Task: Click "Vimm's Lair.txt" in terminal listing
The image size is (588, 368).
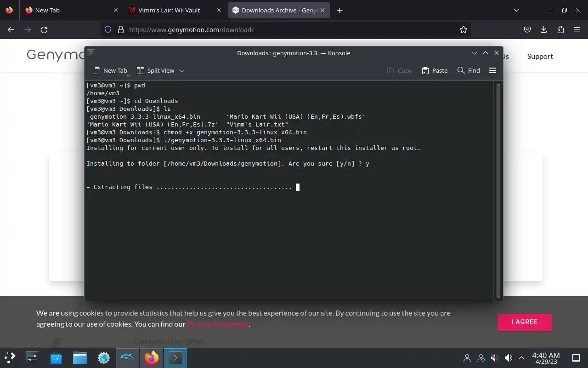Action: [x=257, y=124]
